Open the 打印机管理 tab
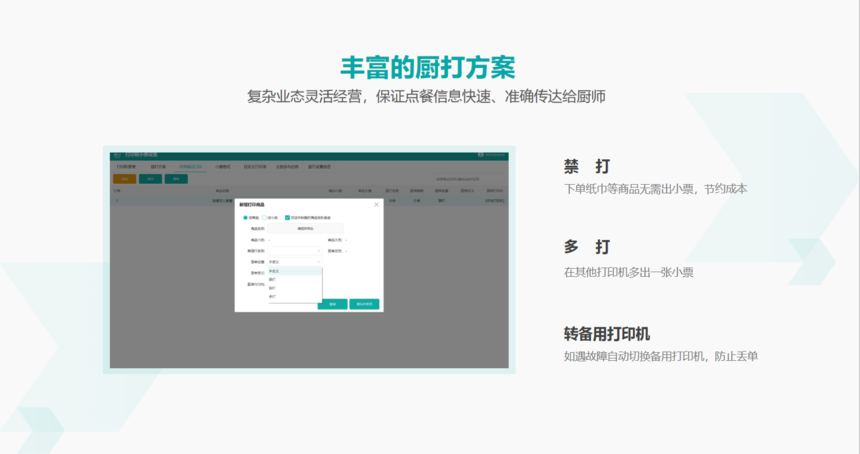This screenshot has width=860, height=454. coord(126,167)
